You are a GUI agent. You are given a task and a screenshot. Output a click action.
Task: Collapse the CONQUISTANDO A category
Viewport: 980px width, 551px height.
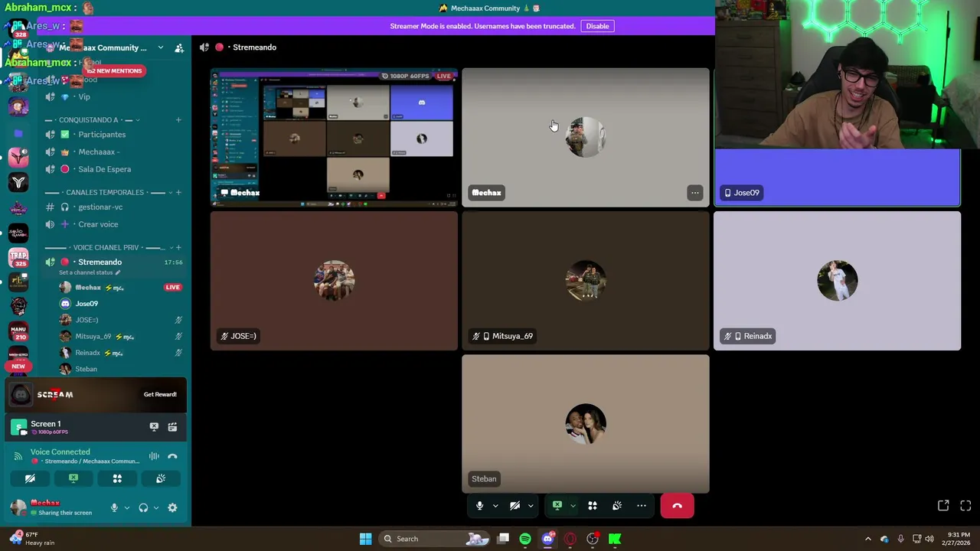pyautogui.click(x=93, y=120)
